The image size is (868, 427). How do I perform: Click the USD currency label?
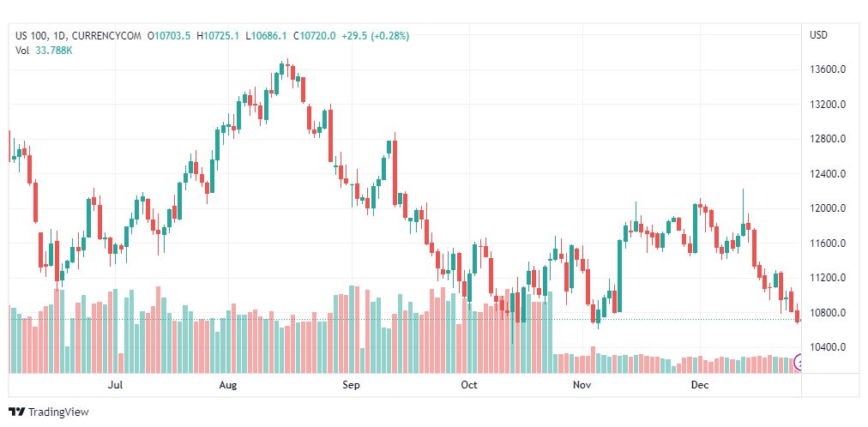pyautogui.click(x=818, y=35)
